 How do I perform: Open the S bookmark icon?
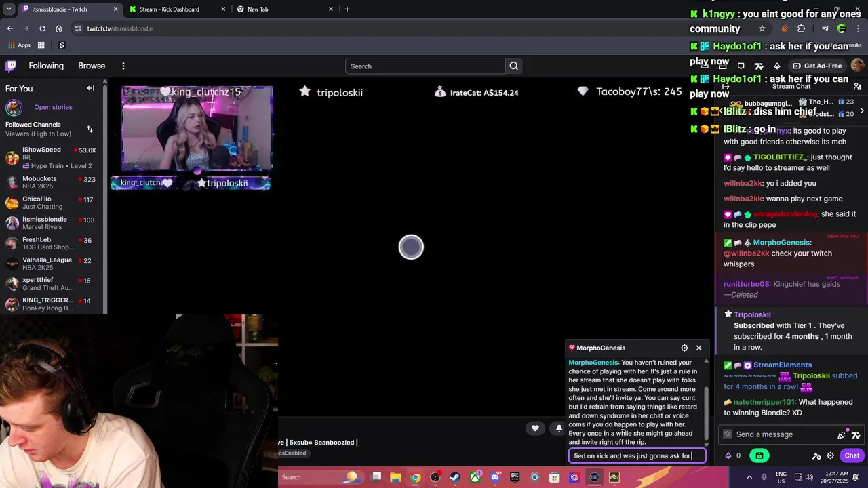(x=62, y=45)
